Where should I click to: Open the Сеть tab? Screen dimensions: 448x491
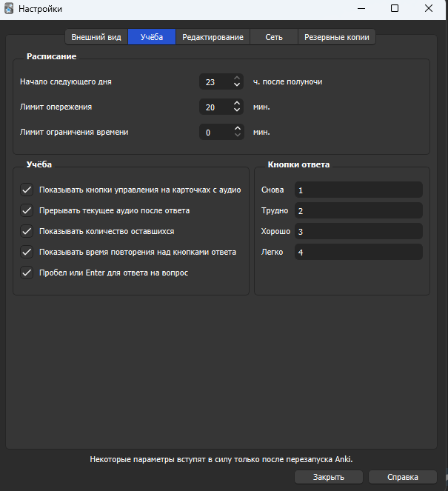point(274,37)
